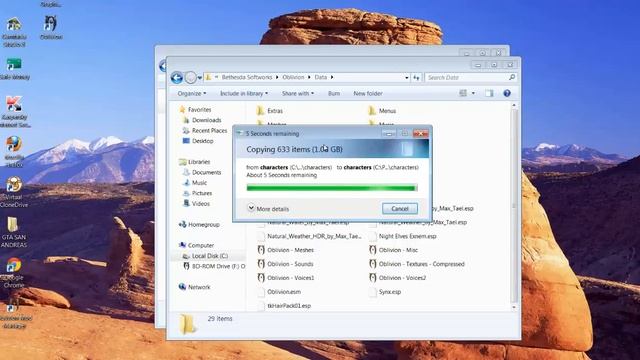640x360 pixels.
Task: Select Oblivion - Voices1 file
Action: tap(286, 278)
